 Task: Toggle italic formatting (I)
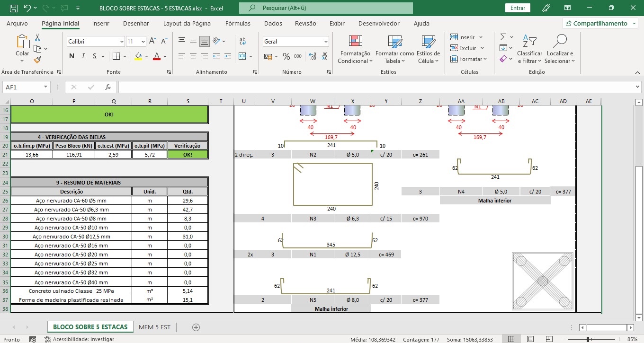click(83, 56)
